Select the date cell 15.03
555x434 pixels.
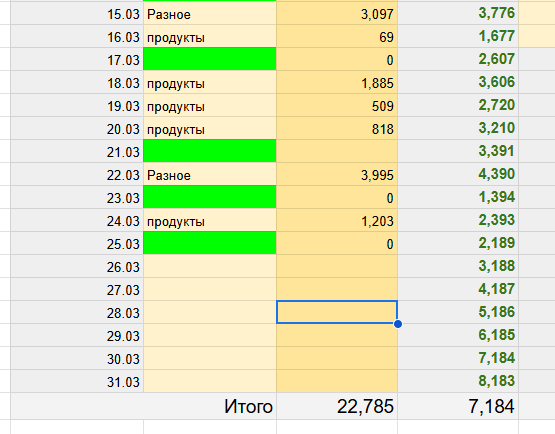pyautogui.click(x=77, y=13)
